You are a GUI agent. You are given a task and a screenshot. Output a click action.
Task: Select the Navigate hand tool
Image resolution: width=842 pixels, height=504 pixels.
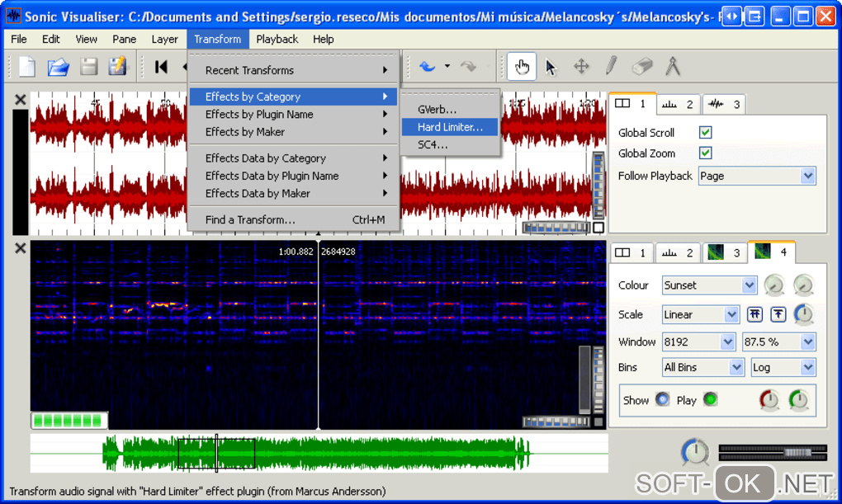522,67
